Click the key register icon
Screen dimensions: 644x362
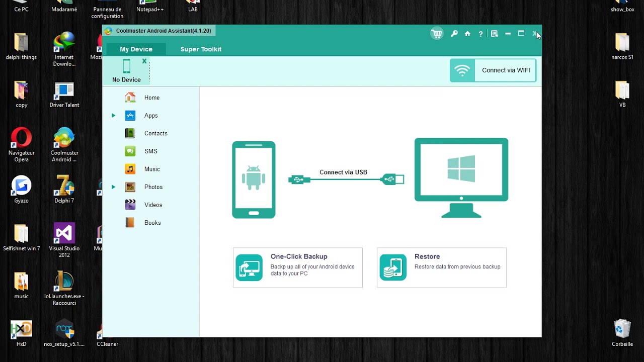point(454,34)
